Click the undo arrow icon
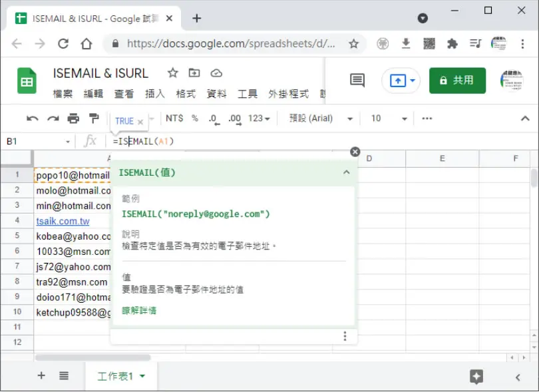Viewport: 539px width, 392px height. click(33, 118)
